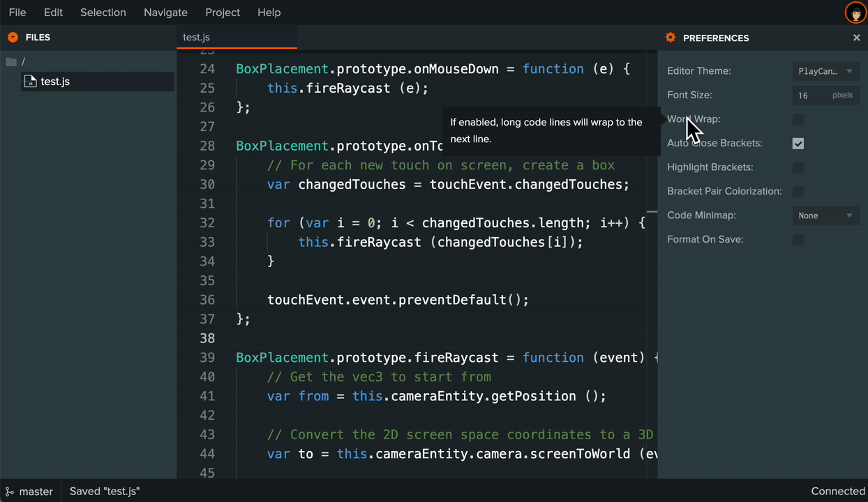Open the Project menu

pyautogui.click(x=222, y=12)
